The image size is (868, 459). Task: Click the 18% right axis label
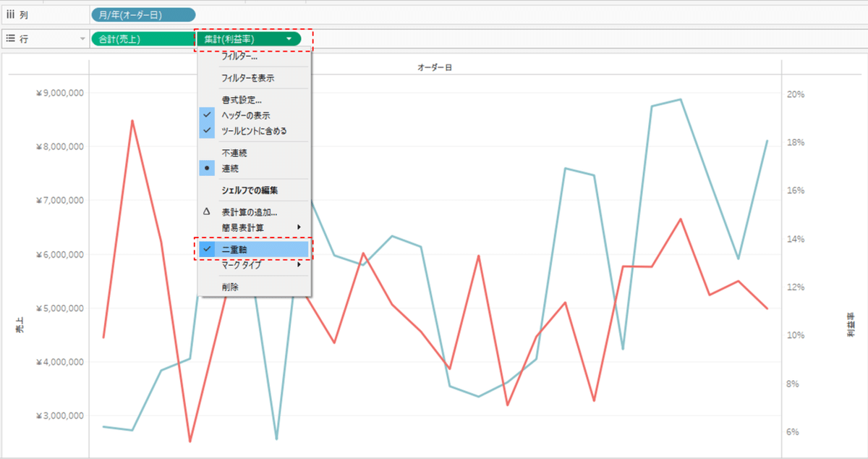click(x=796, y=143)
